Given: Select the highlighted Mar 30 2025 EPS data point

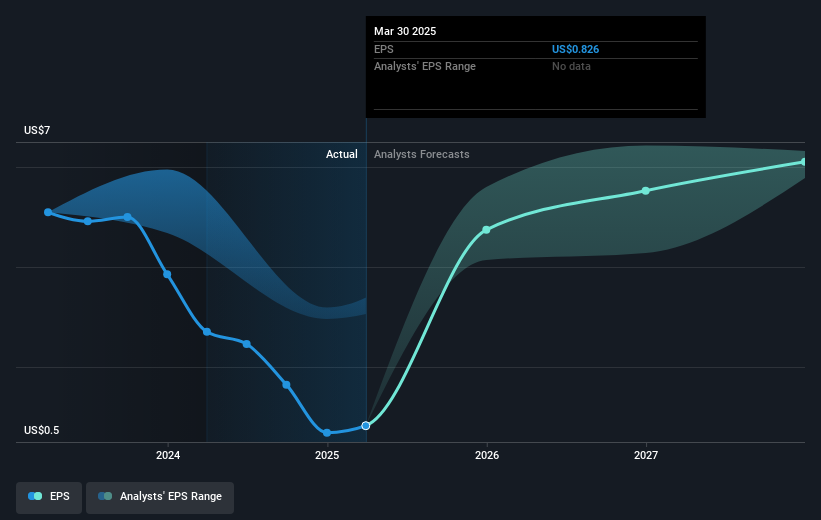Looking at the screenshot, I should point(366,426).
